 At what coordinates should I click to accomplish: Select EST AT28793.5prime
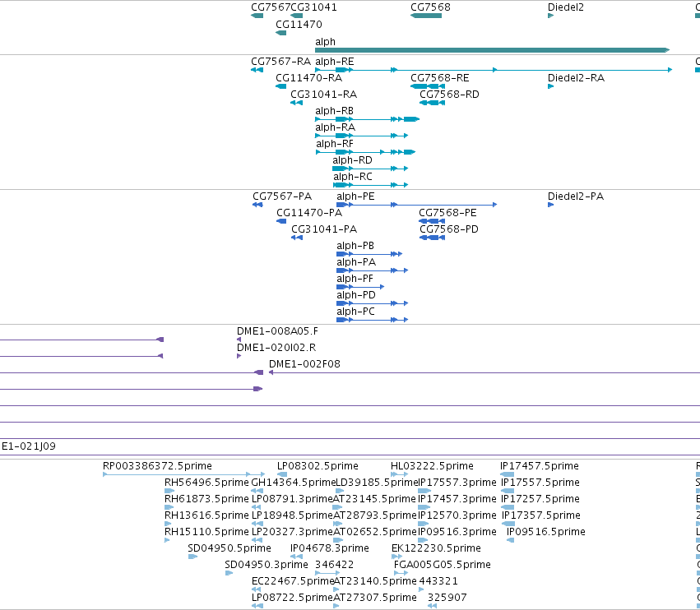[337, 524]
